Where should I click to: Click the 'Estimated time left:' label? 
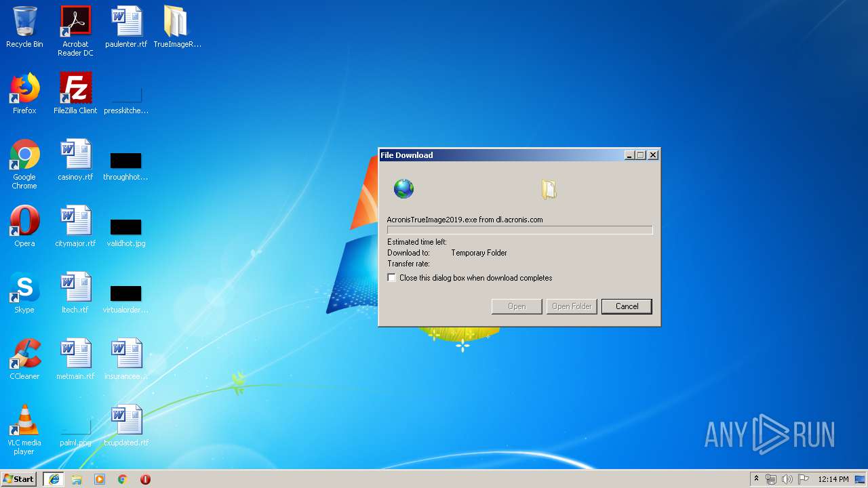[417, 242]
